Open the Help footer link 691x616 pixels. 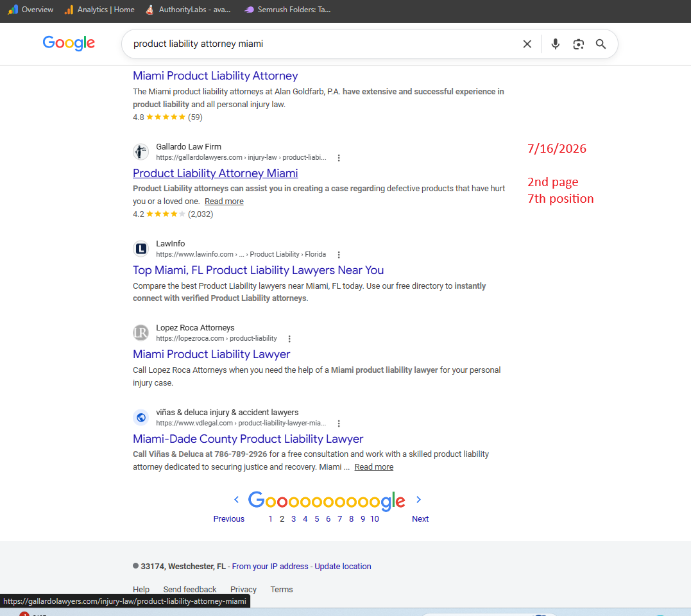pyautogui.click(x=141, y=590)
